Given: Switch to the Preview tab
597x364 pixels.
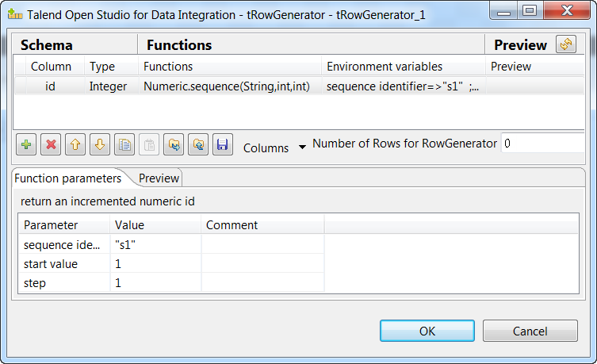Looking at the screenshot, I should pyautogui.click(x=159, y=178).
